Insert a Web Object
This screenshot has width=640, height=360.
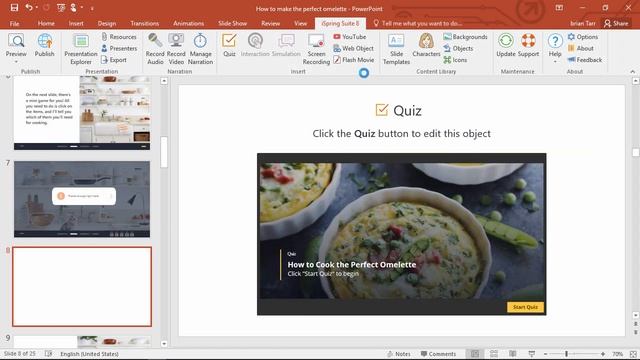click(x=353, y=48)
